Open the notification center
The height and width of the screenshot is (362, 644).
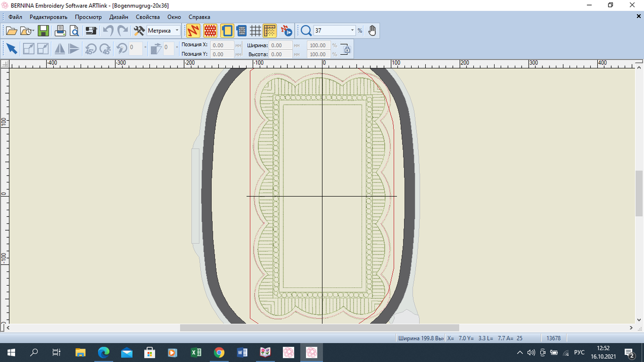629,352
